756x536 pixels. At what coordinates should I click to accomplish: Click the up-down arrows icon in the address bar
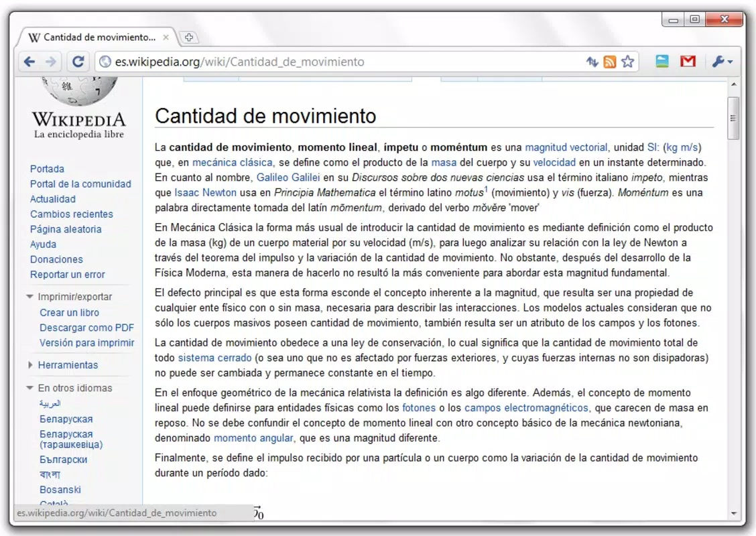coord(592,62)
